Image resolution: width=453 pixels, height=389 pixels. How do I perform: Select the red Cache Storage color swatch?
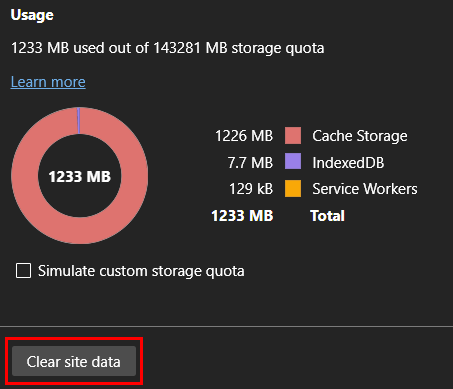(293, 136)
